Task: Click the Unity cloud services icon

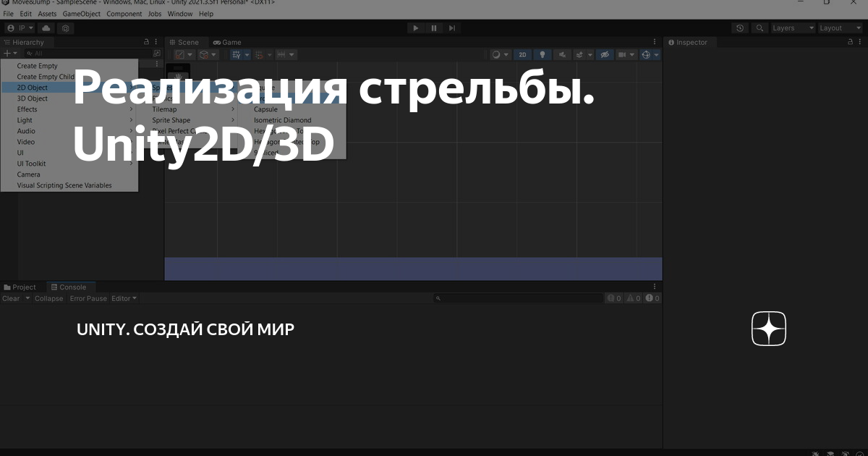Action: 46,28
